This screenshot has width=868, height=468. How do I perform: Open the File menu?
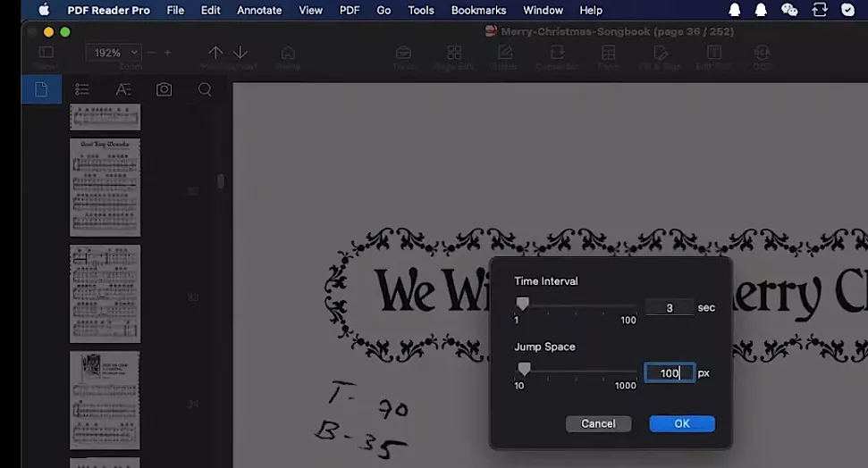pyautogui.click(x=175, y=10)
